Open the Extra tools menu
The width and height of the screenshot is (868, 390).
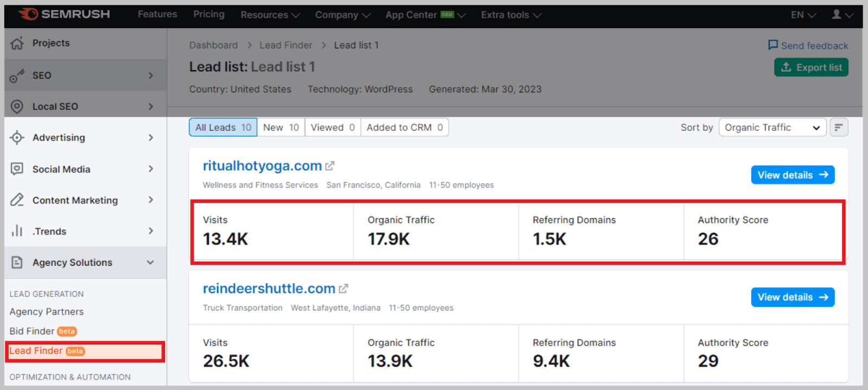point(511,15)
